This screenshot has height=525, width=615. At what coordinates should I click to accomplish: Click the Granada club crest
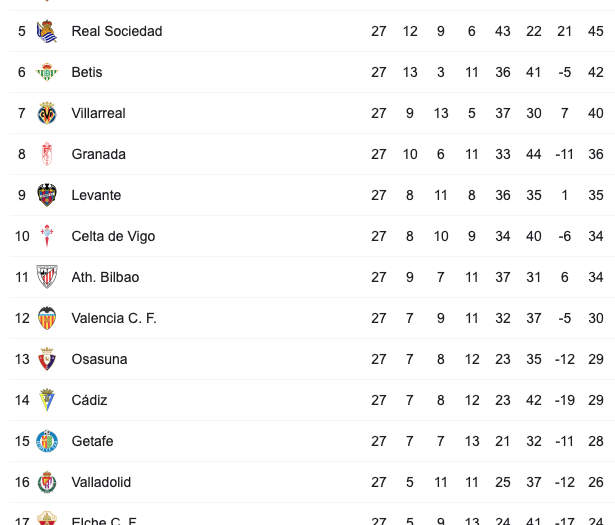click(47, 154)
